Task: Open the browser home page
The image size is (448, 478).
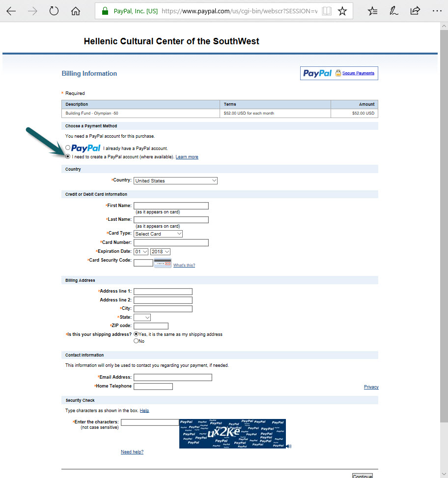Action: click(x=76, y=11)
